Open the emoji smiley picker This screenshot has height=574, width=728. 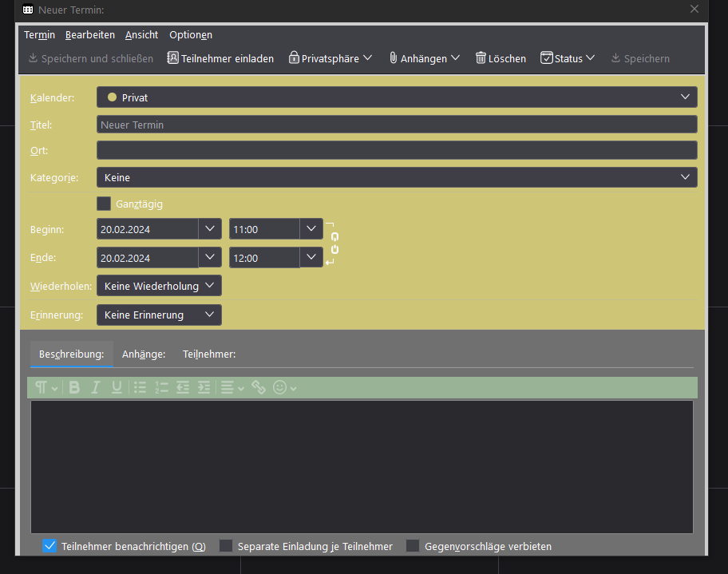(x=280, y=387)
